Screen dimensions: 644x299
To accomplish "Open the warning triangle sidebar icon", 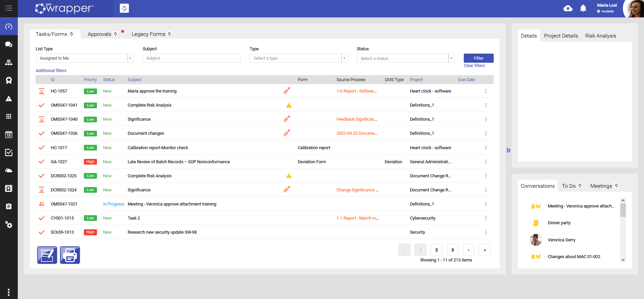I will click(x=9, y=99).
